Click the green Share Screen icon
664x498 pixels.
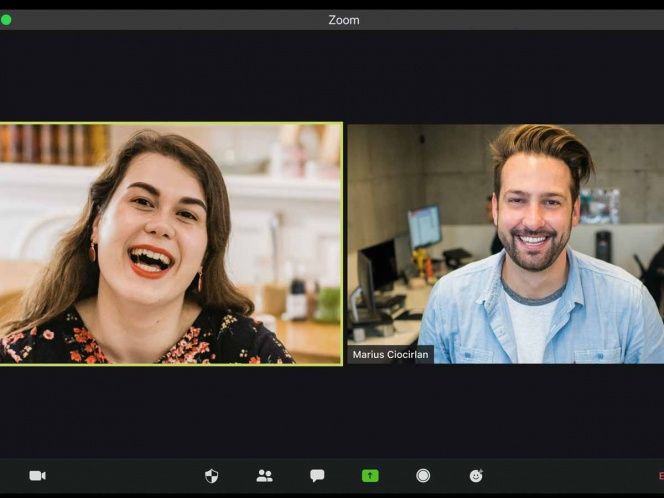(370, 476)
